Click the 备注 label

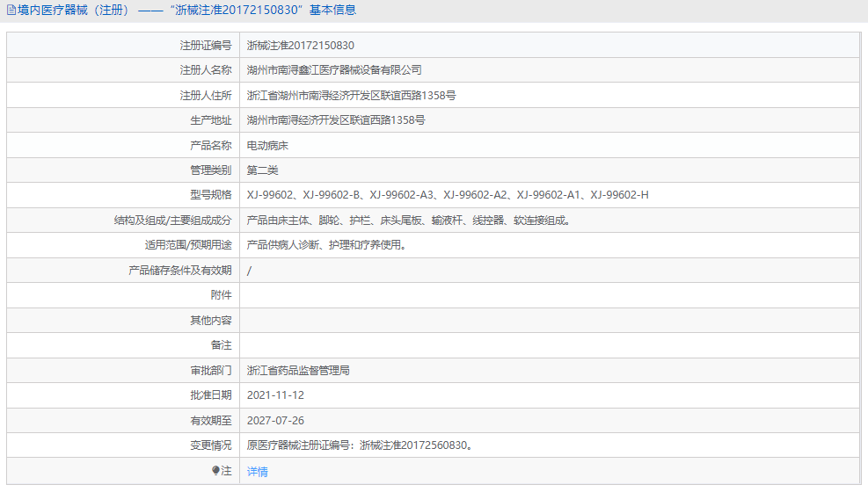coord(221,345)
